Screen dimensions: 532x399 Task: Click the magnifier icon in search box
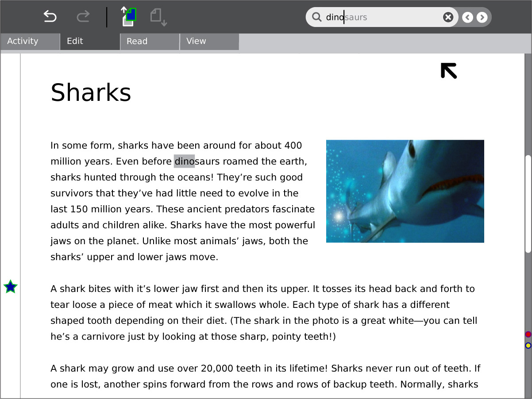click(x=316, y=17)
